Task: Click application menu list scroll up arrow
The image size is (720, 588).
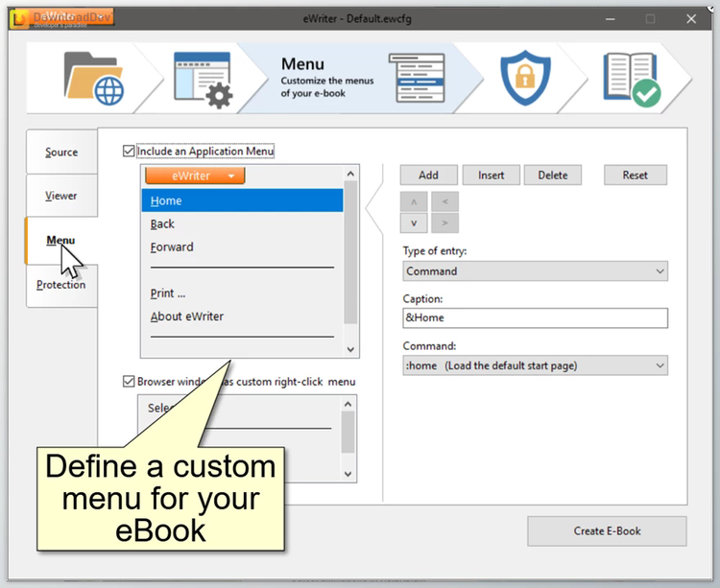Action: (350, 174)
